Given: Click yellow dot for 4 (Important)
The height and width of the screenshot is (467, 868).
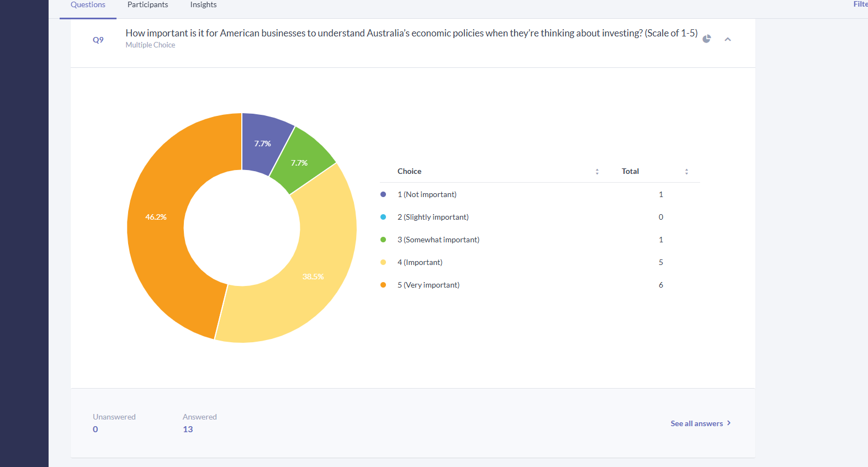Looking at the screenshot, I should click(383, 262).
